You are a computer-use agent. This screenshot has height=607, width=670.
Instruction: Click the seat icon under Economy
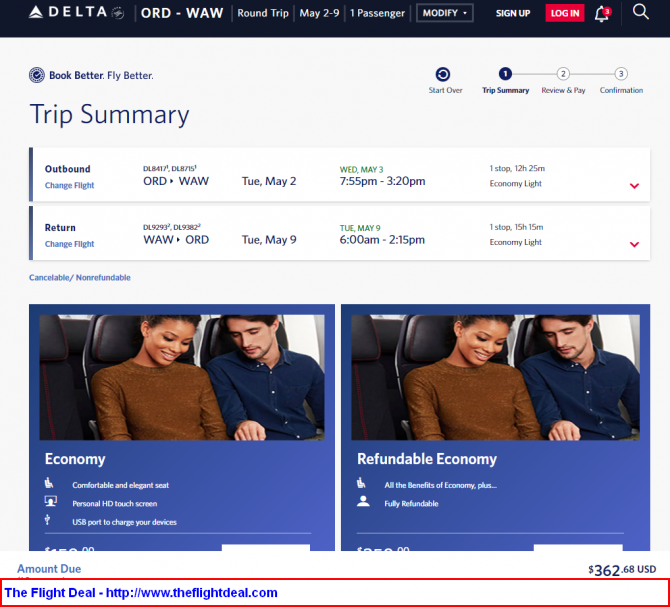49,483
